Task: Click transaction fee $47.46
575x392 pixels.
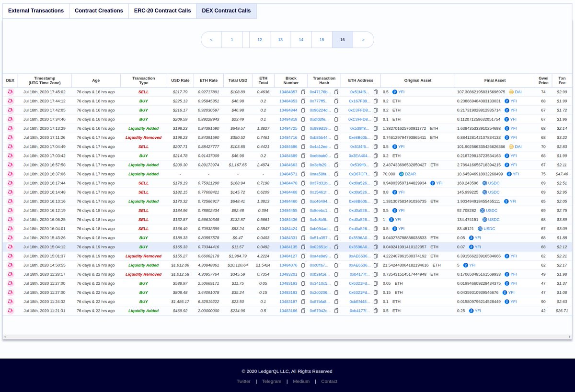Action: tap(562, 174)
